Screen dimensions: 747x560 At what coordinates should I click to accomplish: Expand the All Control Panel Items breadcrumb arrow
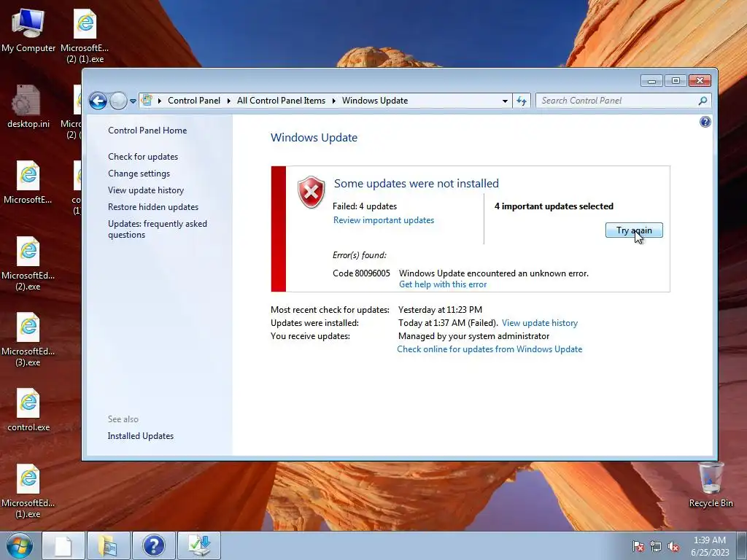[334, 101]
